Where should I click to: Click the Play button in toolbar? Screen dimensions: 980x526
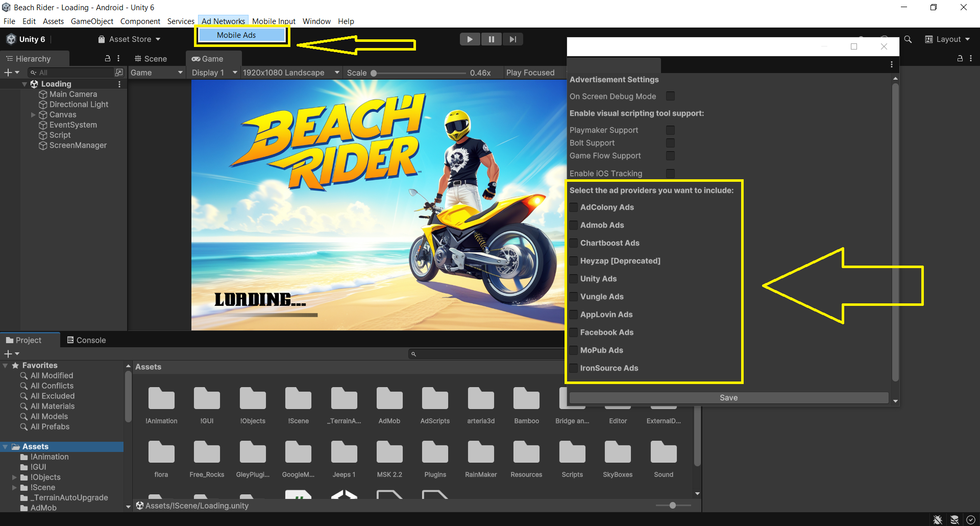(x=470, y=39)
